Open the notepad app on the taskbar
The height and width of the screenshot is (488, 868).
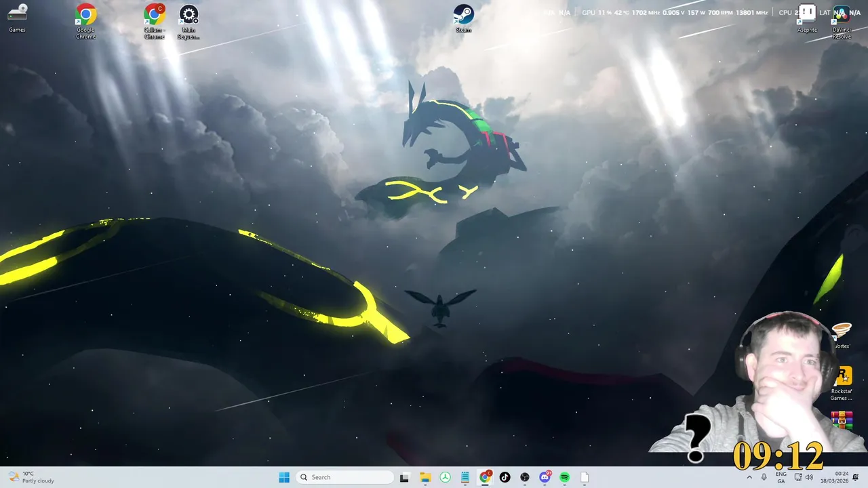[465, 477]
